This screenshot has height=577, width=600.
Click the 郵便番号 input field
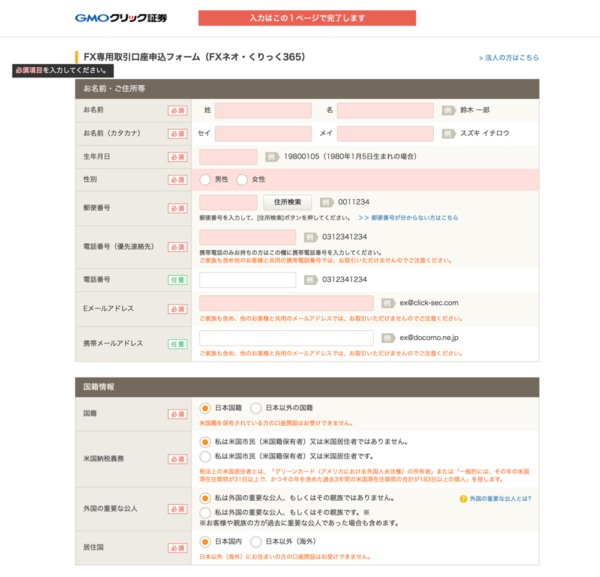(228, 202)
